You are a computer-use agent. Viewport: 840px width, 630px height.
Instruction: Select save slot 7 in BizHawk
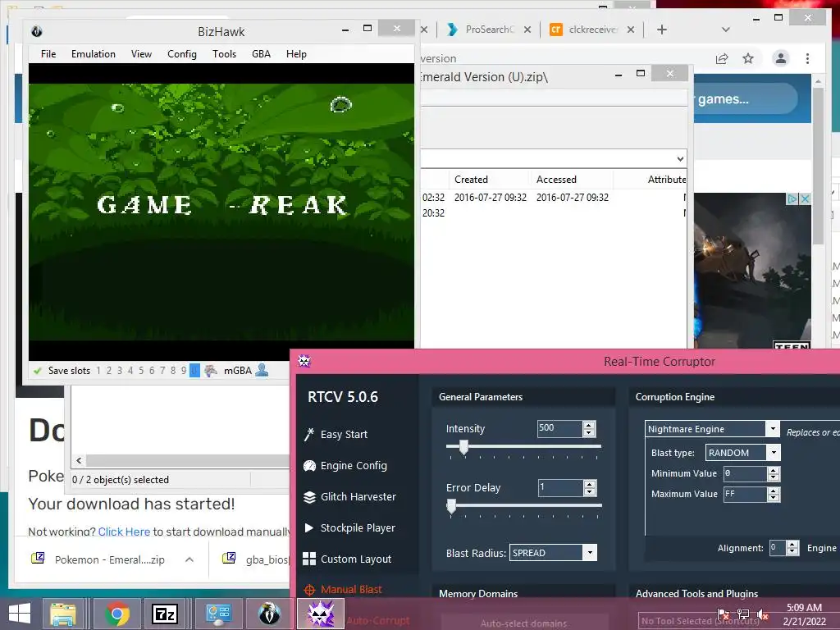[162, 371]
